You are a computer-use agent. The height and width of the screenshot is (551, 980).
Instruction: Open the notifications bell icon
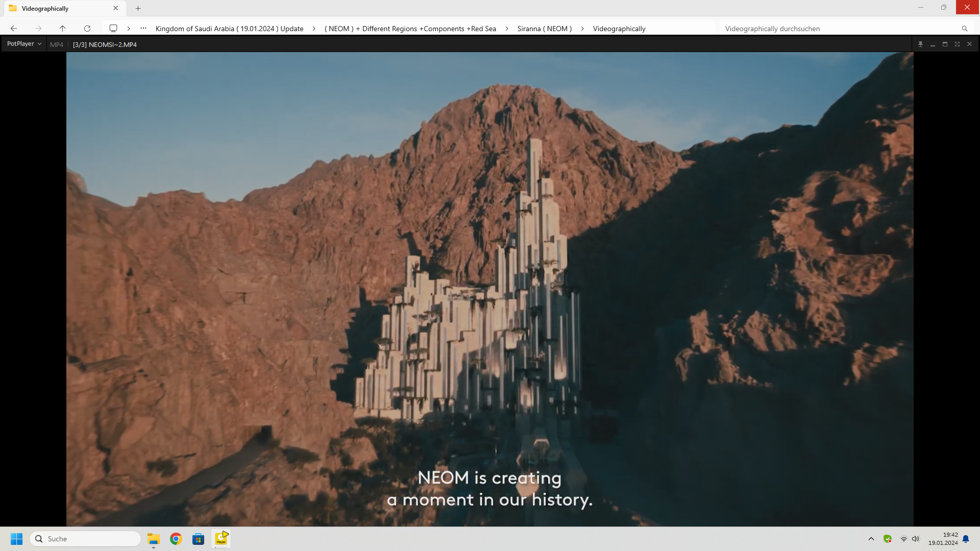tap(966, 539)
